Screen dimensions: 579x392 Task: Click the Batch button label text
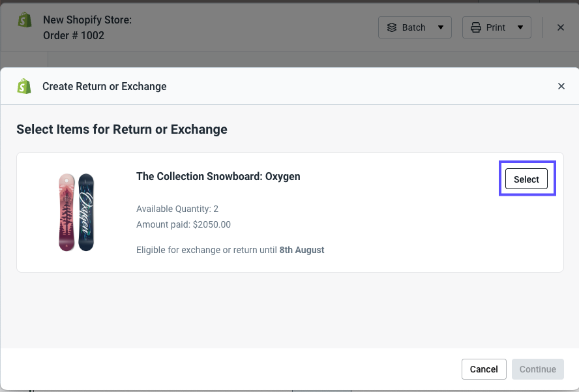tap(413, 27)
